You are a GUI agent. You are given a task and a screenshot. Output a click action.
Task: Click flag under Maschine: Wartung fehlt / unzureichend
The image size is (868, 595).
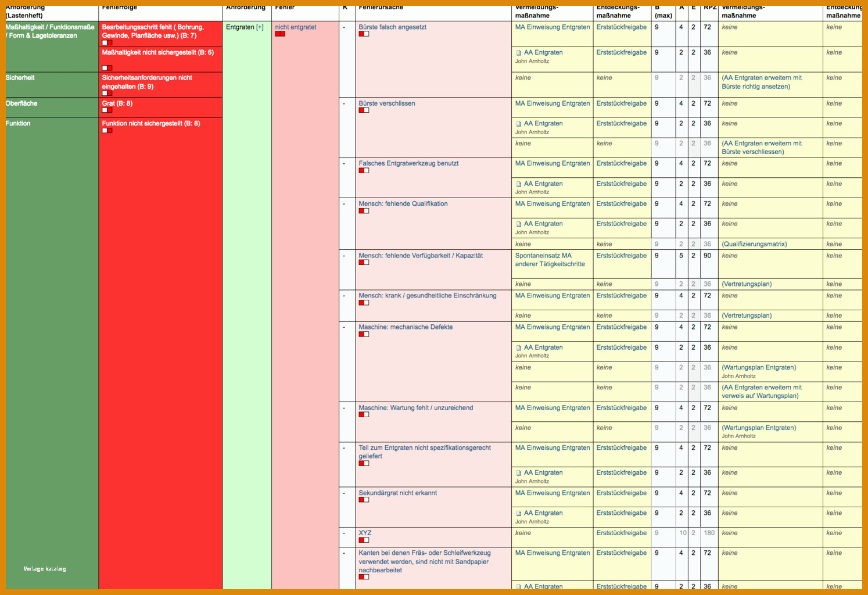tap(364, 415)
